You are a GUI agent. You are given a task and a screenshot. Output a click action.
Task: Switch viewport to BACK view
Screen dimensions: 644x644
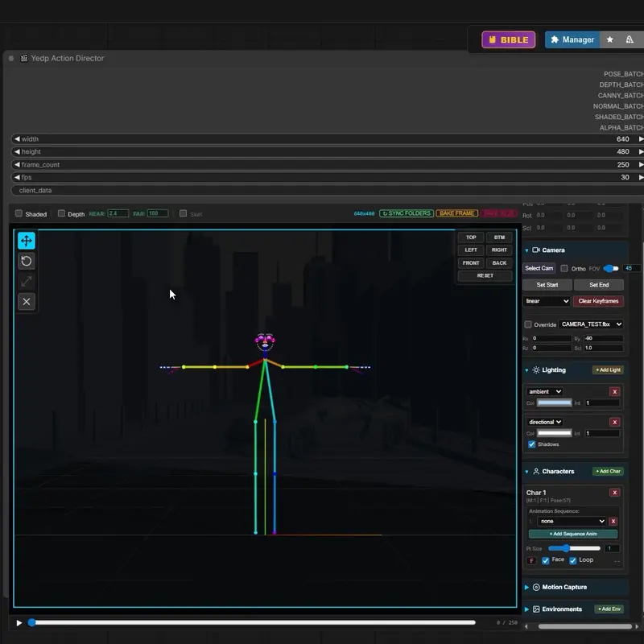coord(499,263)
